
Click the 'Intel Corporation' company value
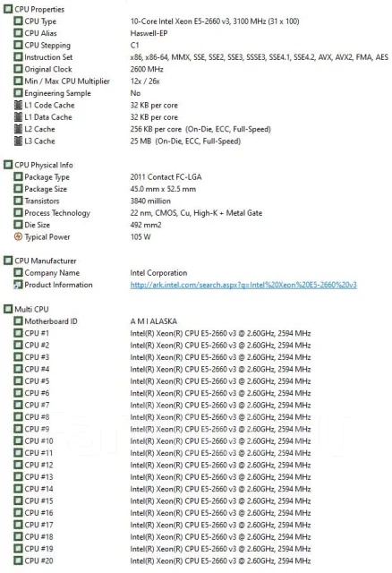tap(158, 273)
